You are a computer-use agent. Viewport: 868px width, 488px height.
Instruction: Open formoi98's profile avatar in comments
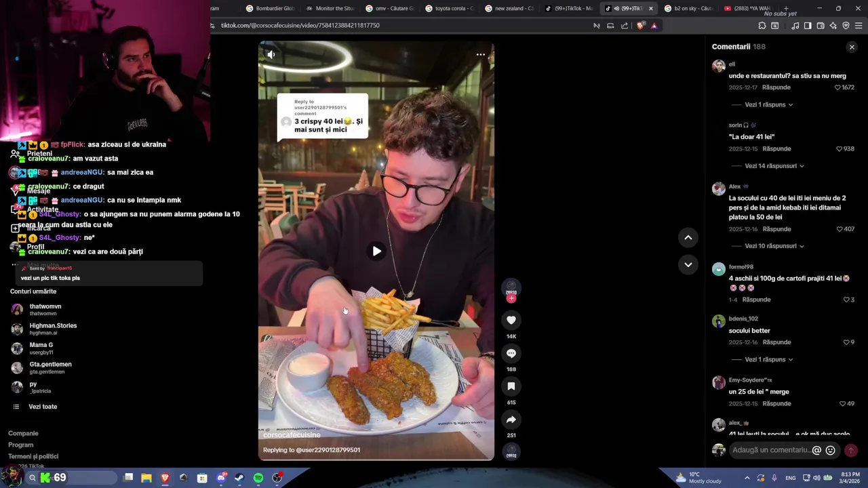coord(718,269)
